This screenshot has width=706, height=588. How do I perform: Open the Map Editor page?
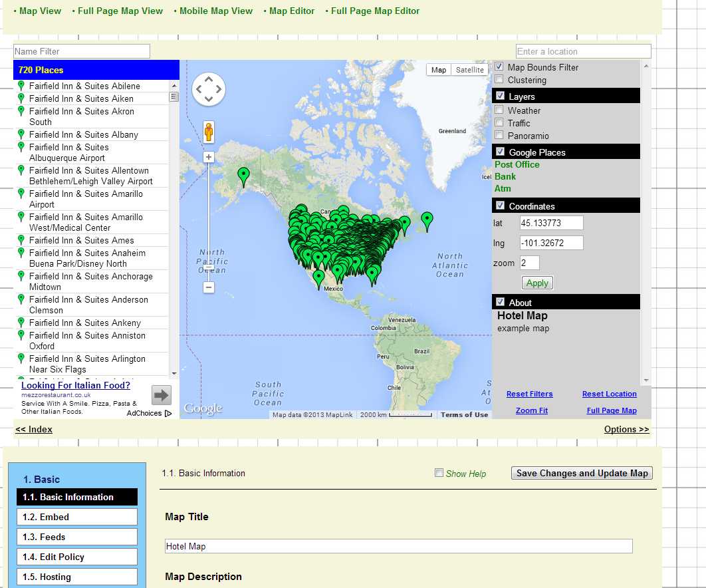[x=292, y=11]
